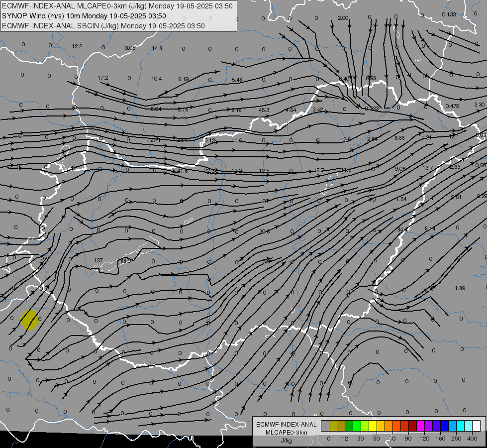Select the bright cyan legend swatch after 250

[x=460, y=426]
